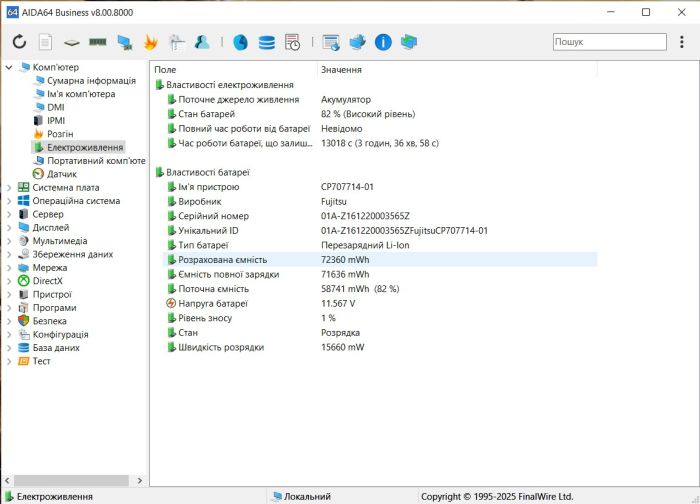The width and height of the screenshot is (700, 504).
Task: Select the Рівень зносу row
Action: (380, 318)
